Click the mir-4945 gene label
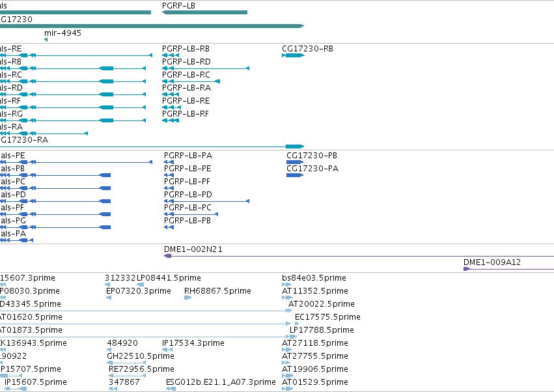Viewport: 554px width, 392px height. pyautogui.click(x=63, y=33)
